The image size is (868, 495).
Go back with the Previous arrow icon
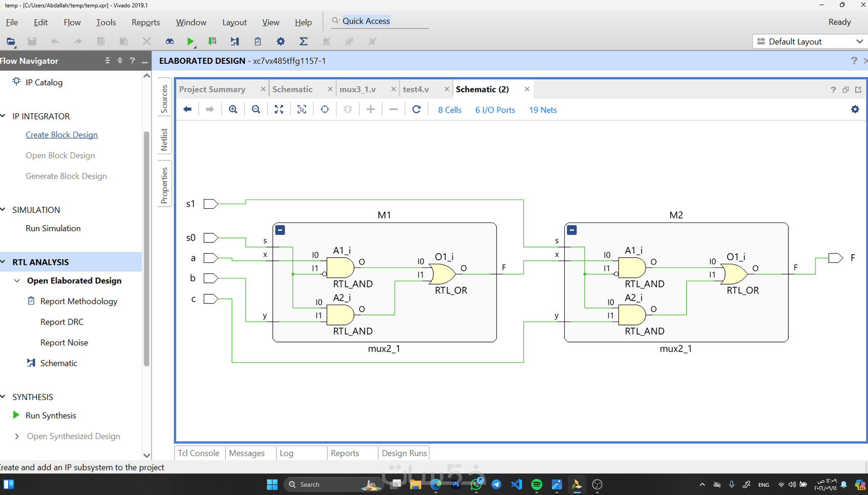tap(187, 109)
